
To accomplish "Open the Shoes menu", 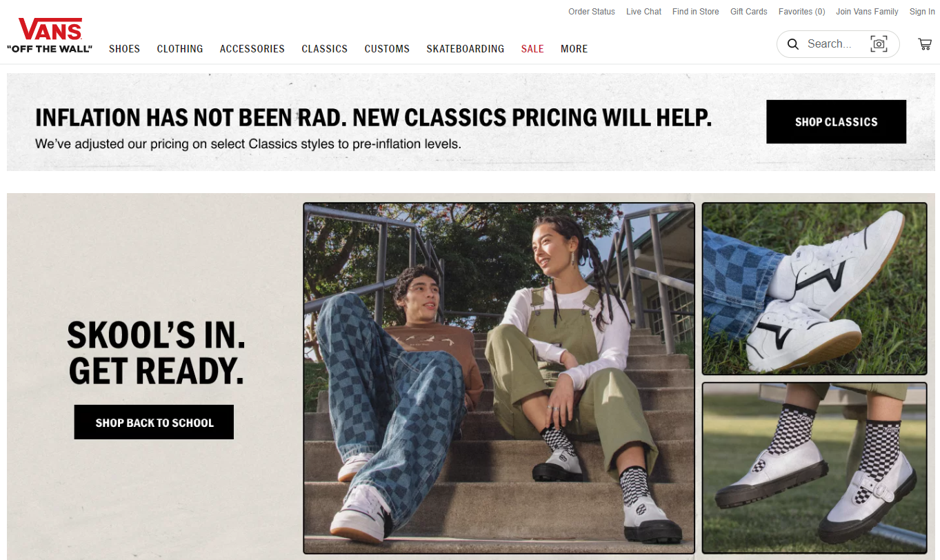I will (124, 49).
